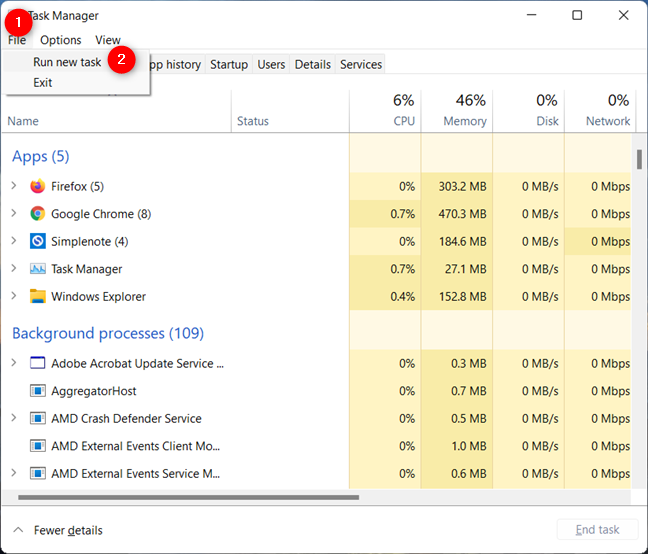Image resolution: width=648 pixels, height=554 pixels.
Task: Switch to the App history tab
Action: coord(175,64)
